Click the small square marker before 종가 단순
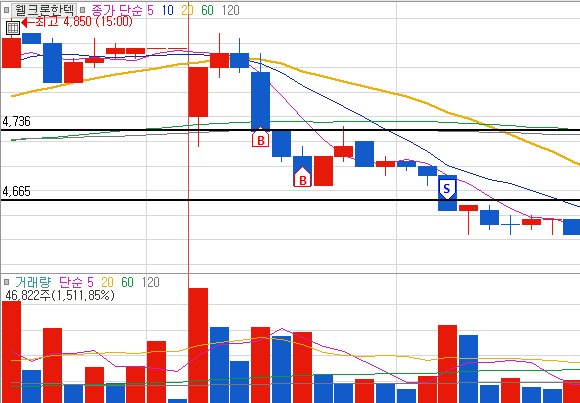The image size is (580, 403). 83,10
